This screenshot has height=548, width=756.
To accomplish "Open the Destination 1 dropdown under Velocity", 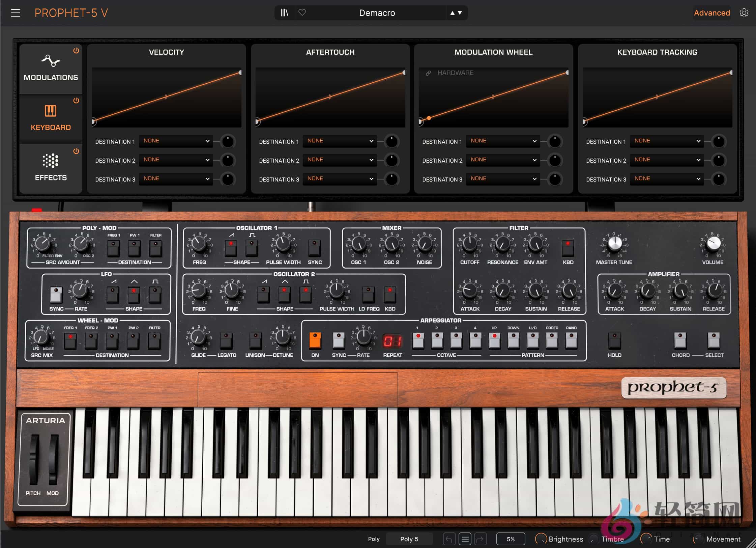I will [176, 141].
